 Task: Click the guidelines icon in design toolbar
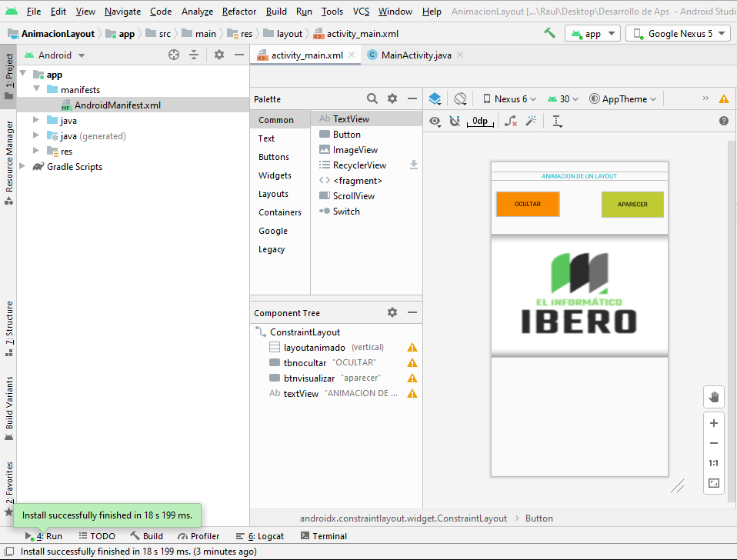coord(557,122)
